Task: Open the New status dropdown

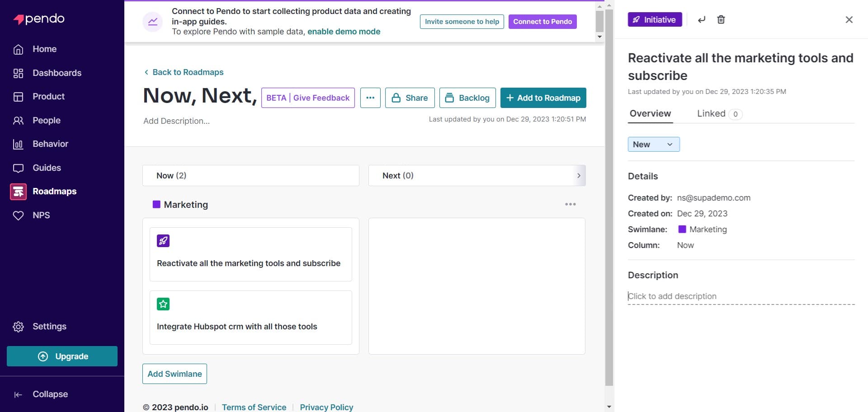Action: tap(653, 145)
